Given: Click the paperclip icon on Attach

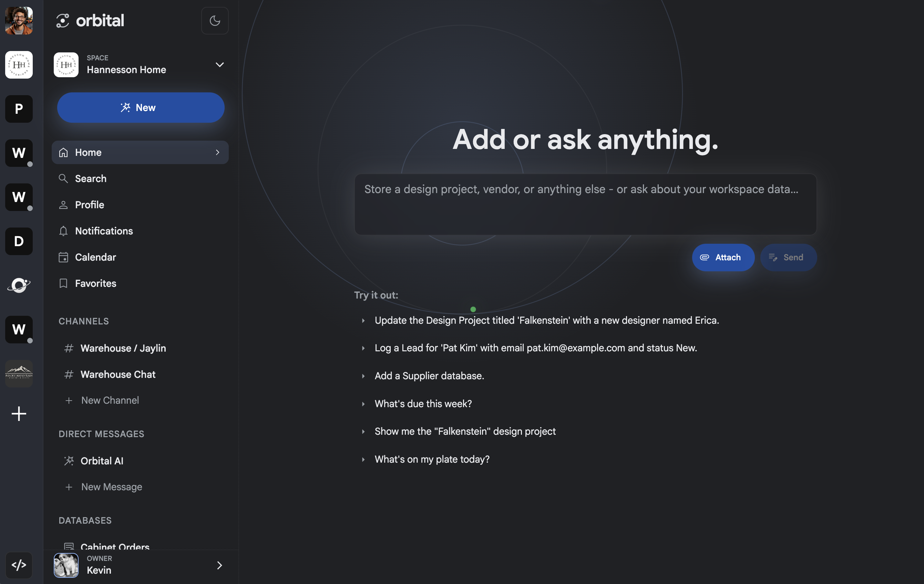Looking at the screenshot, I should click(x=705, y=257).
